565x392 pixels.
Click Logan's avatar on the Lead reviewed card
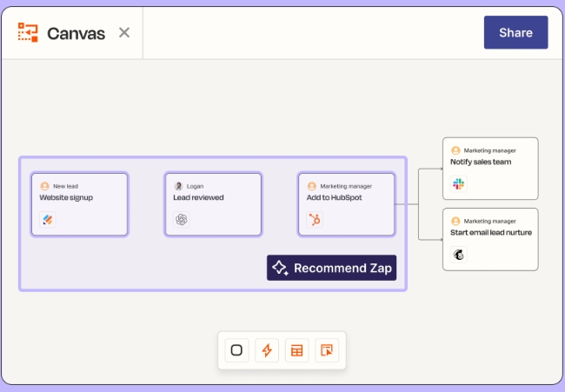178,186
